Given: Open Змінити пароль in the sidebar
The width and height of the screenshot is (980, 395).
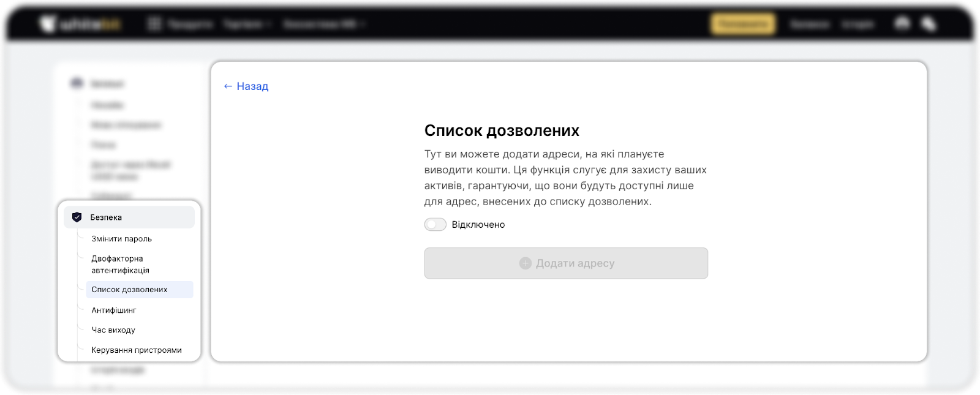Looking at the screenshot, I should point(121,239).
